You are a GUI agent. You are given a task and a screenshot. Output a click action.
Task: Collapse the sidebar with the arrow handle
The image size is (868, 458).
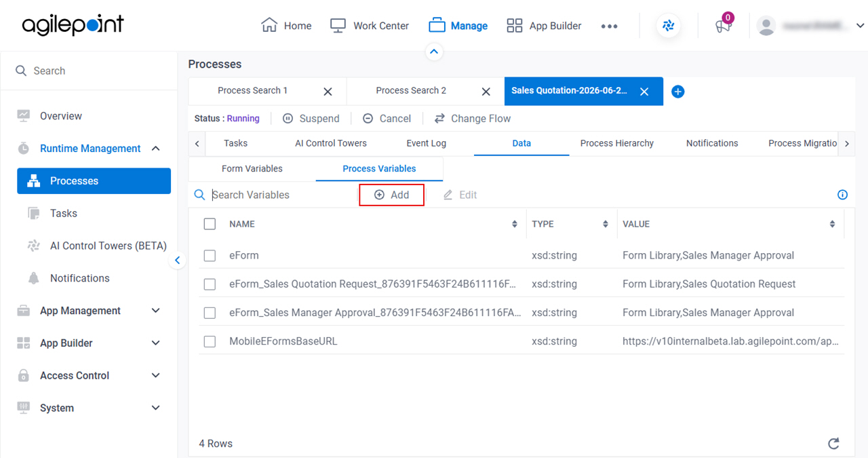click(x=177, y=261)
